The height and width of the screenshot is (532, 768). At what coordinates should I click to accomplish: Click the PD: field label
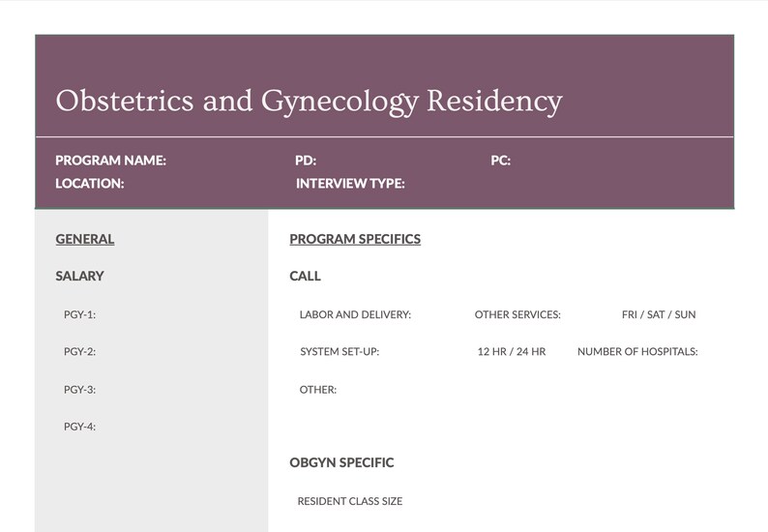306,161
